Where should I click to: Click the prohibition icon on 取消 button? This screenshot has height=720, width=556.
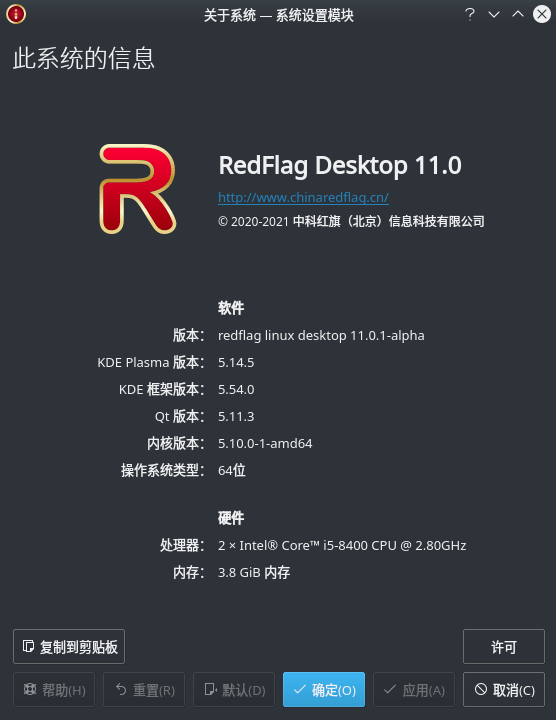coord(481,689)
